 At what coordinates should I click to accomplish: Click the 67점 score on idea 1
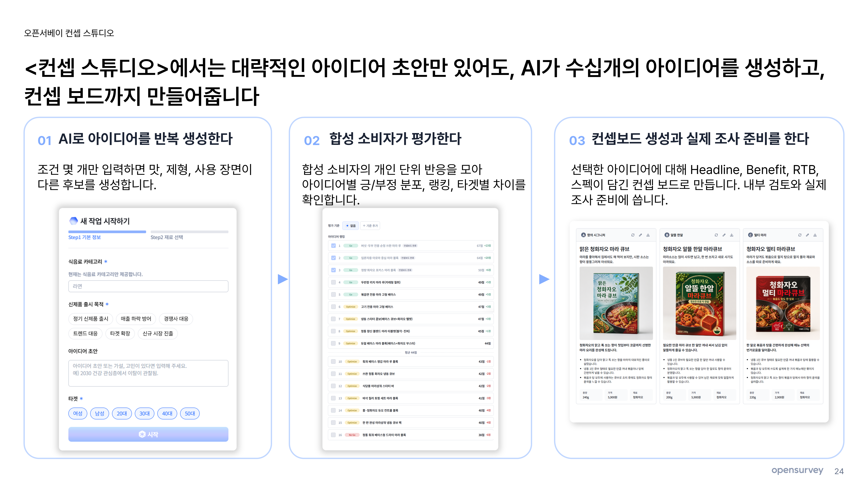point(480,246)
